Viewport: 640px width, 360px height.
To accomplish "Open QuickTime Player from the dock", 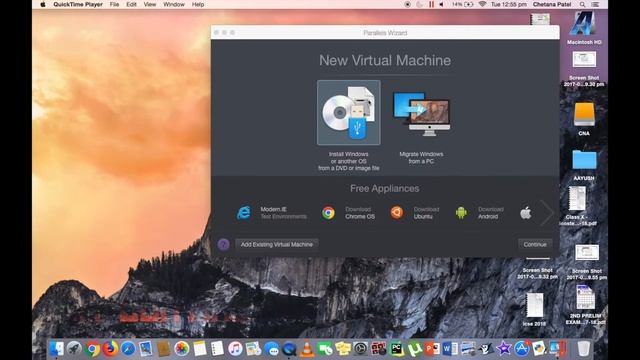I will click(289, 349).
